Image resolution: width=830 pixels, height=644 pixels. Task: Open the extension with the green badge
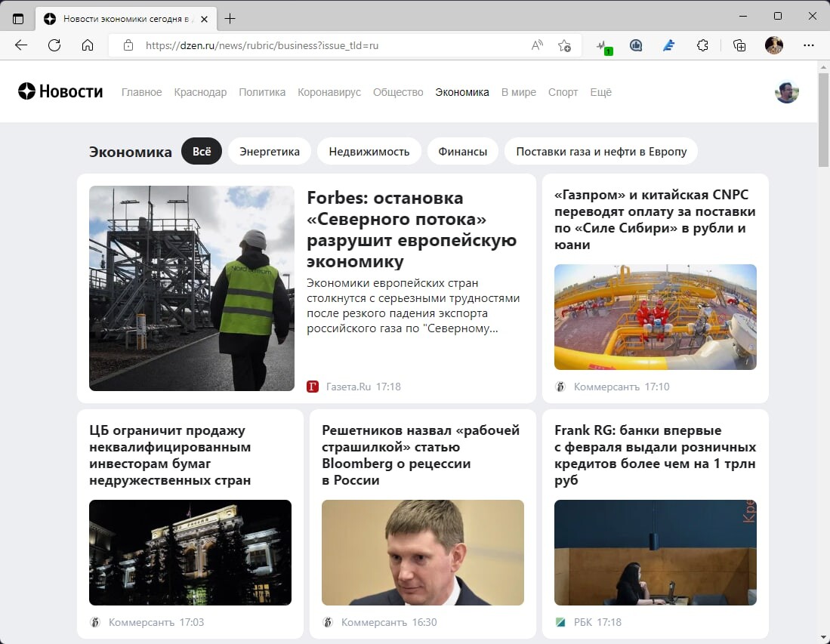click(603, 47)
